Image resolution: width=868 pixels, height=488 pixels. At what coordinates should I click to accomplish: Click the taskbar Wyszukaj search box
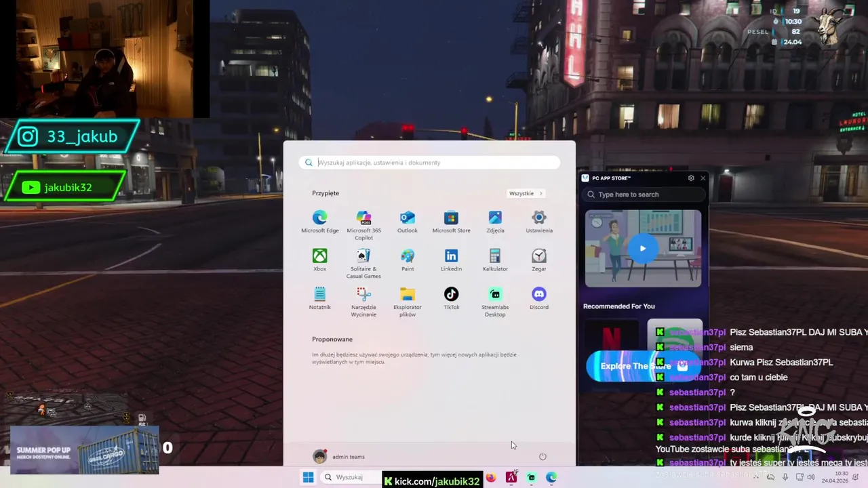(350, 477)
